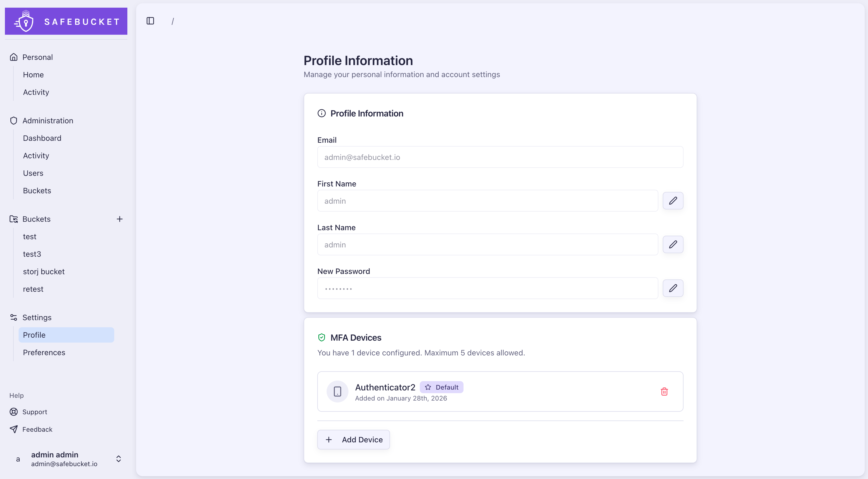Screen dimensions: 868x479
Task: Select the storj bucket entry
Action: 44,271
